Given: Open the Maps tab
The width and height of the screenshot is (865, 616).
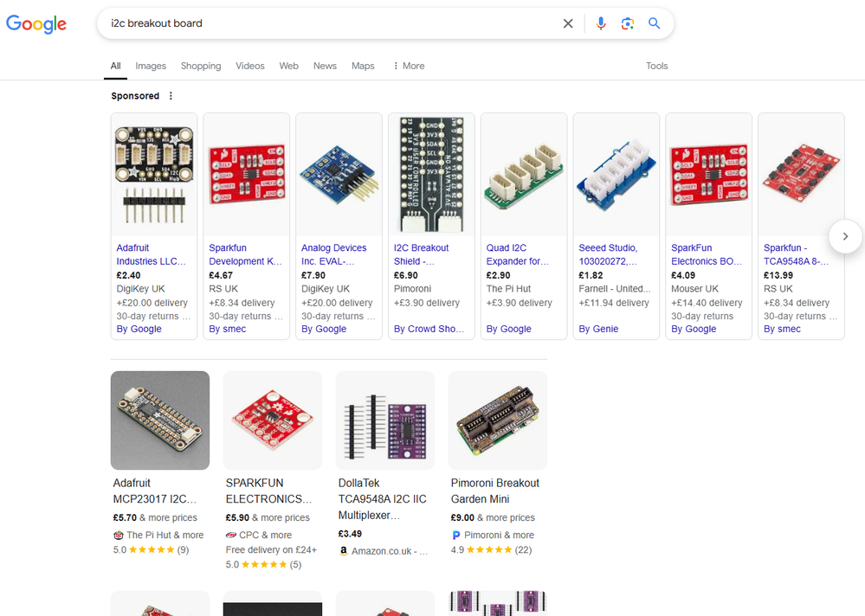Looking at the screenshot, I should click(x=363, y=66).
